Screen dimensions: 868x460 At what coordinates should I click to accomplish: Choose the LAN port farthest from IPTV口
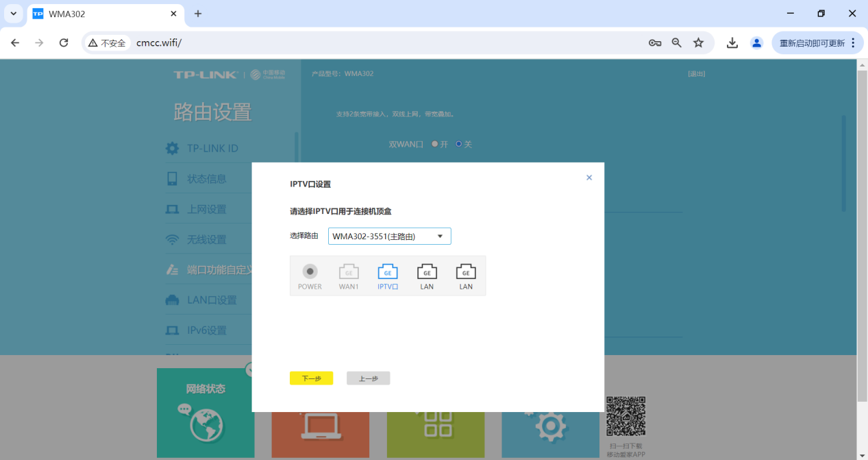pyautogui.click(x=466, y=272)
